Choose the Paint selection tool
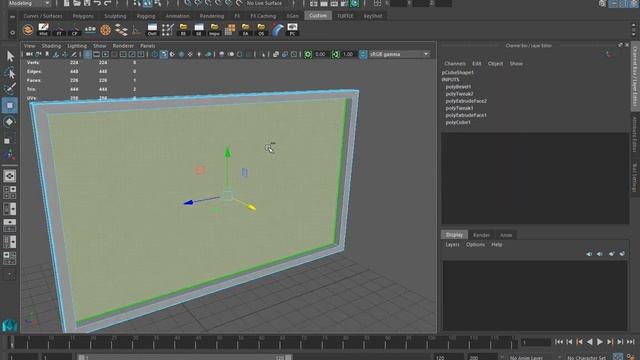This screenshot has height=360, width=640. [10, 89]
